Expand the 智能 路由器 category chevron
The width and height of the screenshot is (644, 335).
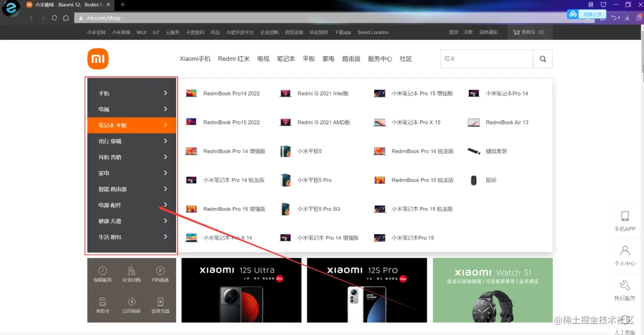point(166,189)
